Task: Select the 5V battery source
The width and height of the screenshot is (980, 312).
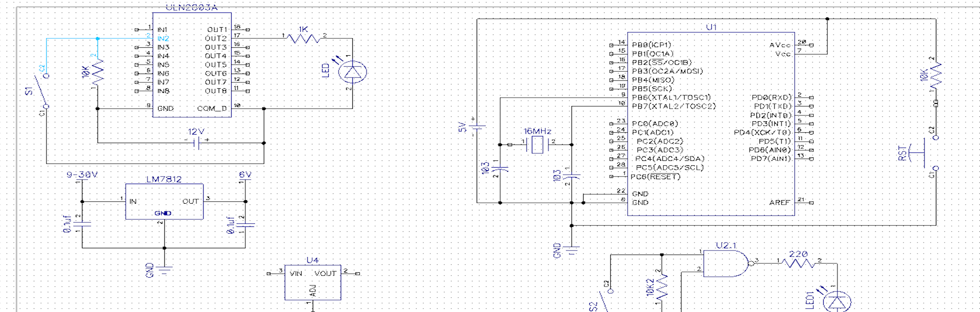Action: (477, 127)
